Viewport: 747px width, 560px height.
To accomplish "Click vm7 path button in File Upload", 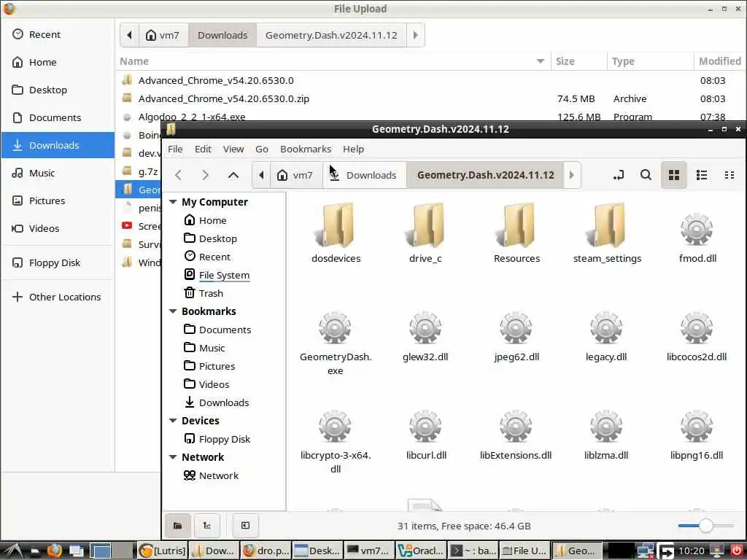I will tap(163, 35).
